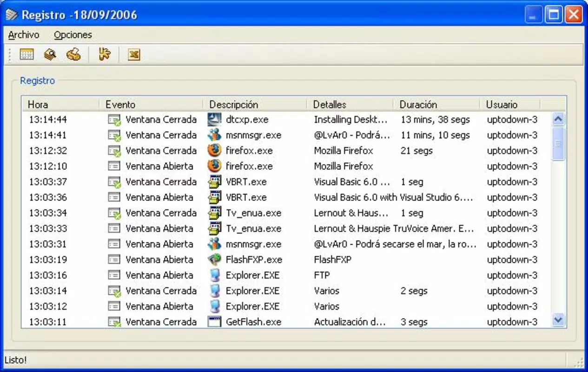Select the 13:03:37 time cell
Screen dimensions: 588x372
(x=48, y=182)
